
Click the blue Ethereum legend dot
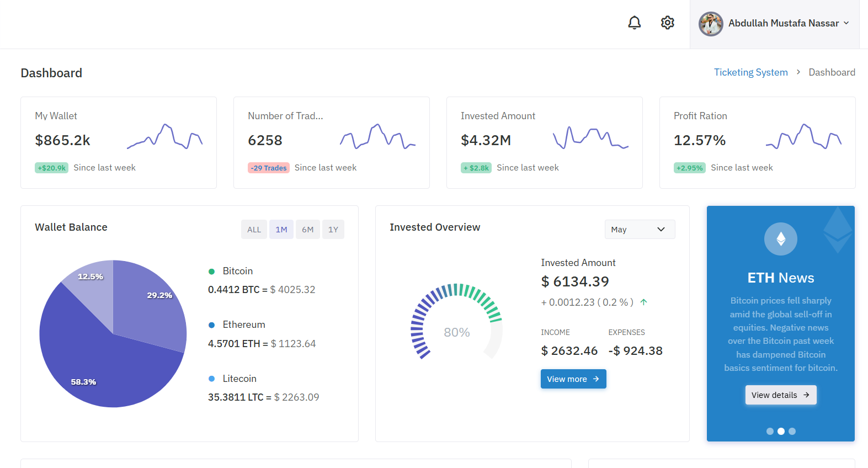click(x=211, y=325)
